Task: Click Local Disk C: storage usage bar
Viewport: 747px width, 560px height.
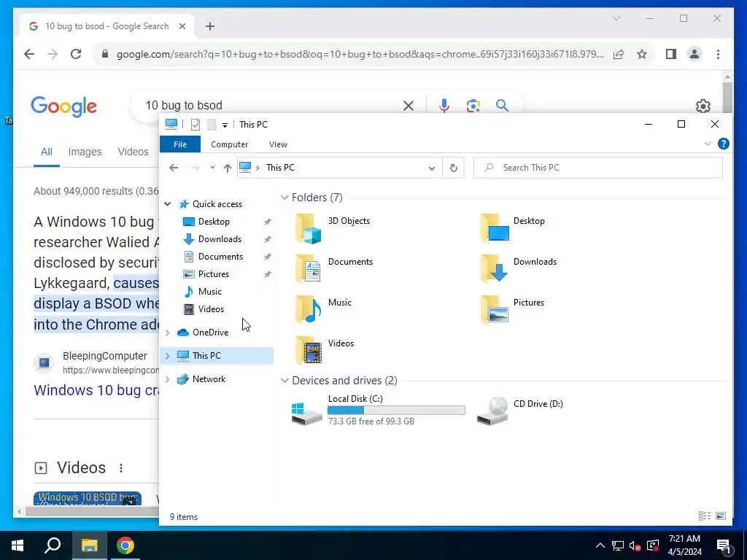Action: coord(396,410)
